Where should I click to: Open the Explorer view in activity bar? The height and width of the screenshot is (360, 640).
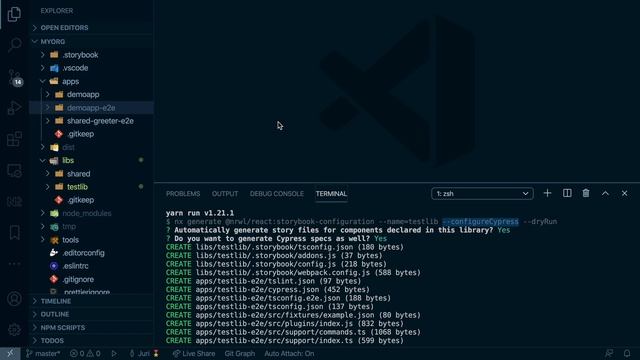click(x=14, y=14)
